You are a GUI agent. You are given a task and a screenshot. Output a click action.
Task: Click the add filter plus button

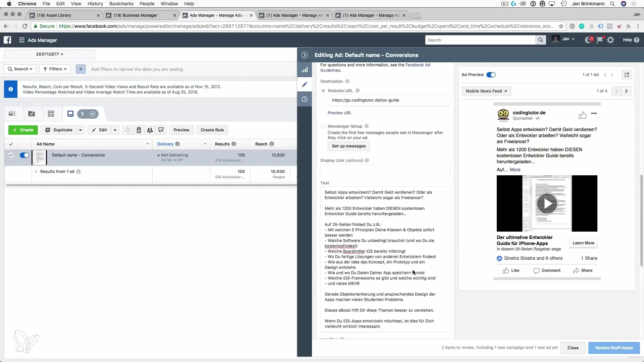point(80,69)
